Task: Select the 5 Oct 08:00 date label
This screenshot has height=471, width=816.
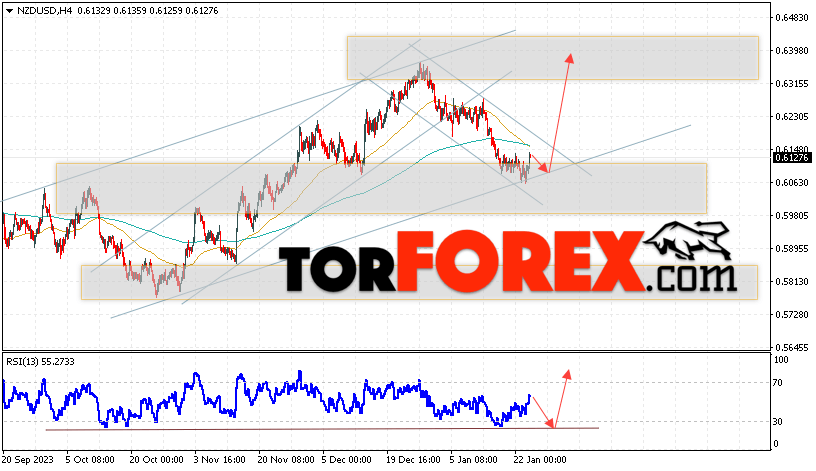Action: (90, 460)
